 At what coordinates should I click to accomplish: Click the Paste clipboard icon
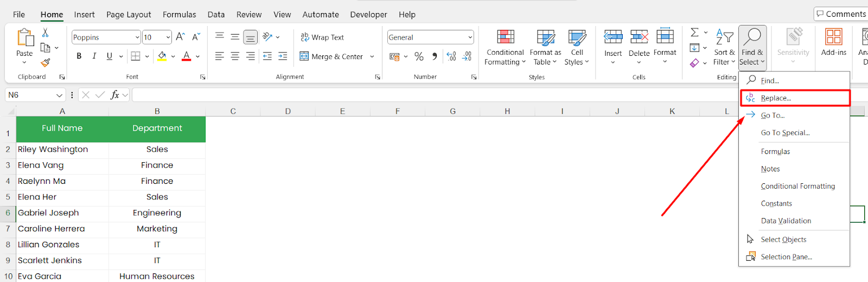point(24,38)
